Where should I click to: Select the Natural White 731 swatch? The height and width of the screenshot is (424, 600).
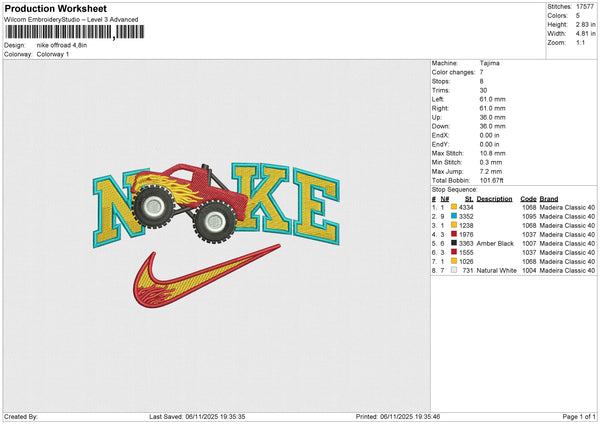pos(454,270)
